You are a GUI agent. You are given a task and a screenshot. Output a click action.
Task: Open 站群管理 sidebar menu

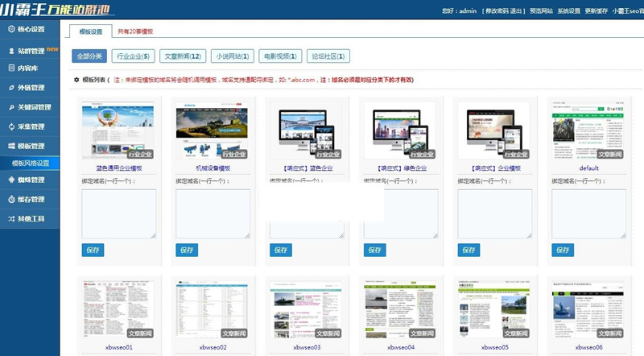[30, 51]
